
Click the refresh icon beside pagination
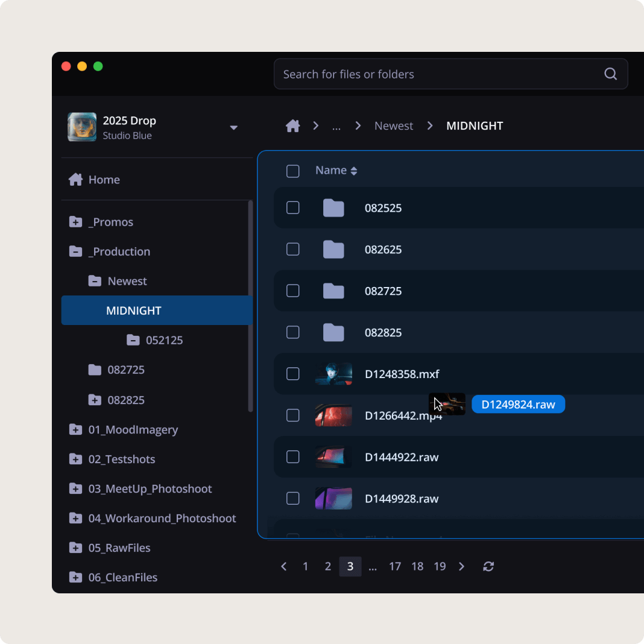(488, 566)
